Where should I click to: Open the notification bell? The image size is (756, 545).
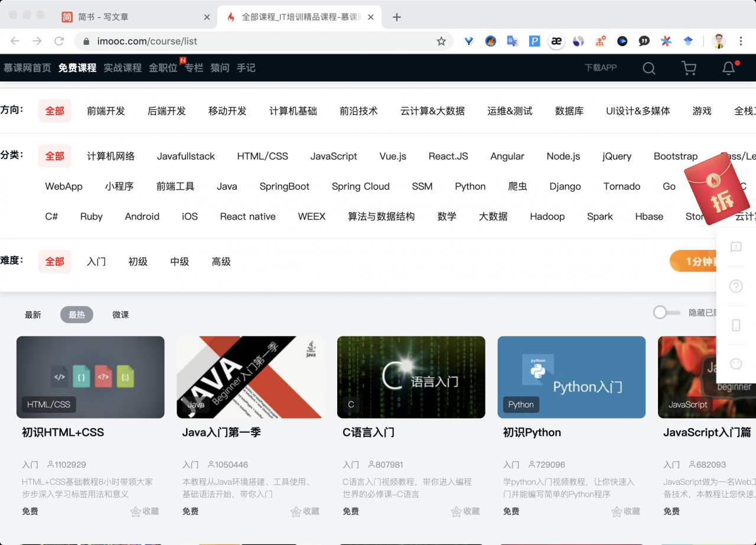click(729, 68)
